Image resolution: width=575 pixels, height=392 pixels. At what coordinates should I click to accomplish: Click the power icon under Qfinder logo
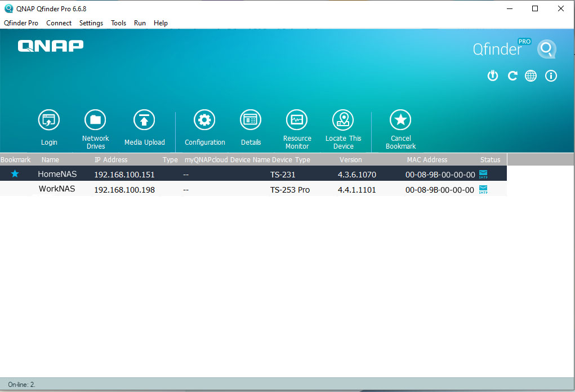pos(492,76)
